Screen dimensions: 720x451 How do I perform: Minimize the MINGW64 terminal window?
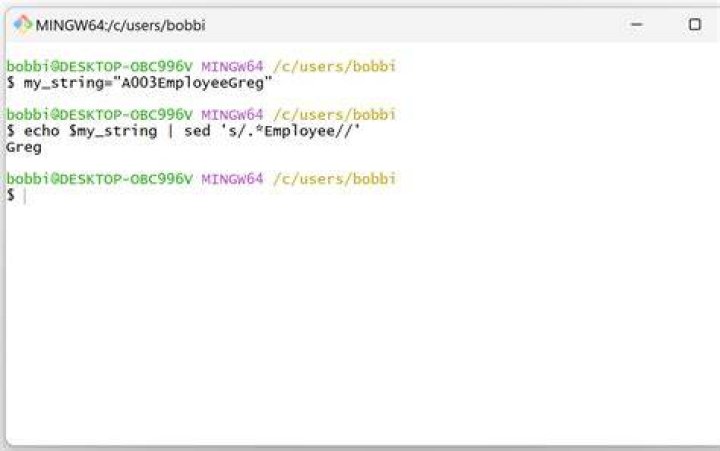pos(636,24)
